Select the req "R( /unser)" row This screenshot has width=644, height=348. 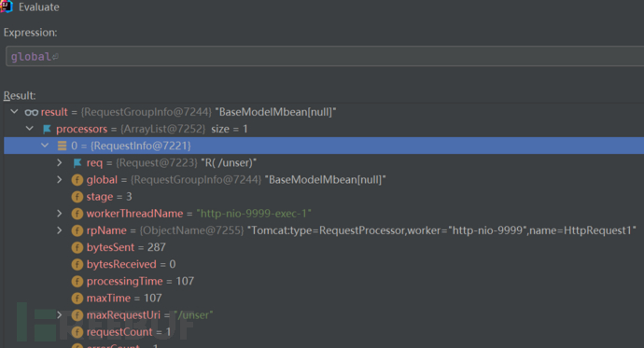pyautogui.click(x=324, y=163)
